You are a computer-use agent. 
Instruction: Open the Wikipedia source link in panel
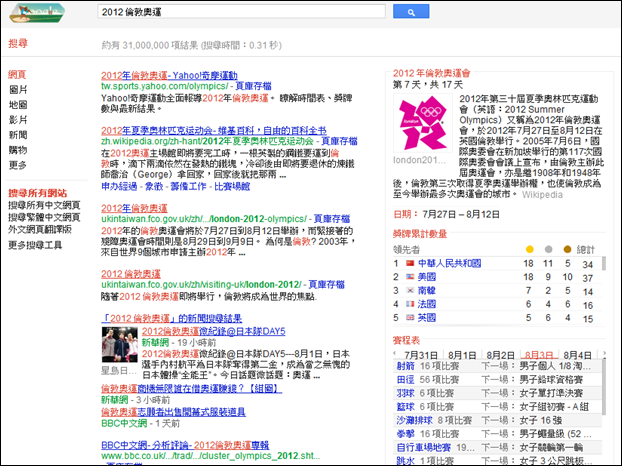pos(542,195)
